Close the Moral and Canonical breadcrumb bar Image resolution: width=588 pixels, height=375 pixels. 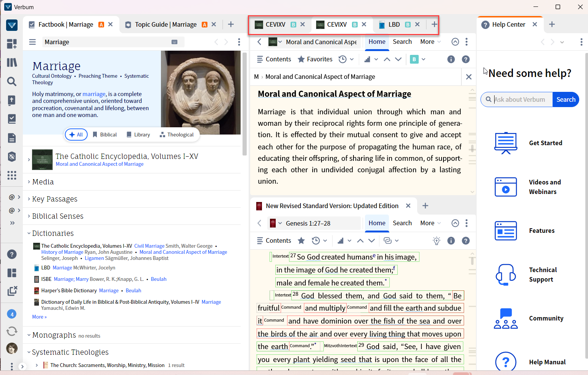[x=469, y=77]
